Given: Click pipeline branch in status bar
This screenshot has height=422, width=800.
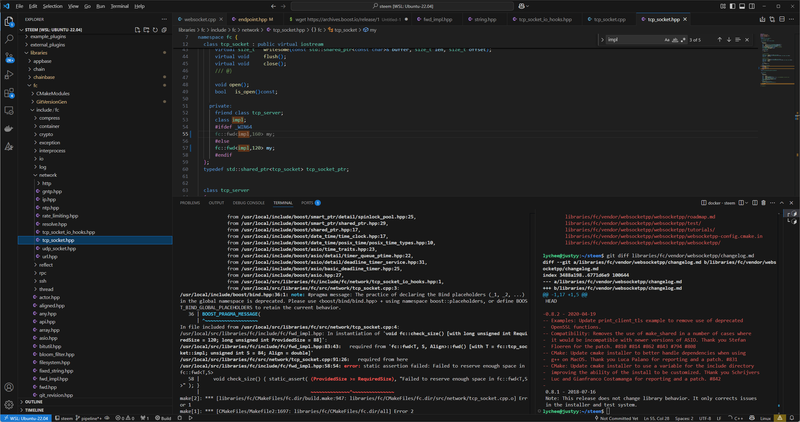Looking at the screenshot, I should tap(88, 418).
